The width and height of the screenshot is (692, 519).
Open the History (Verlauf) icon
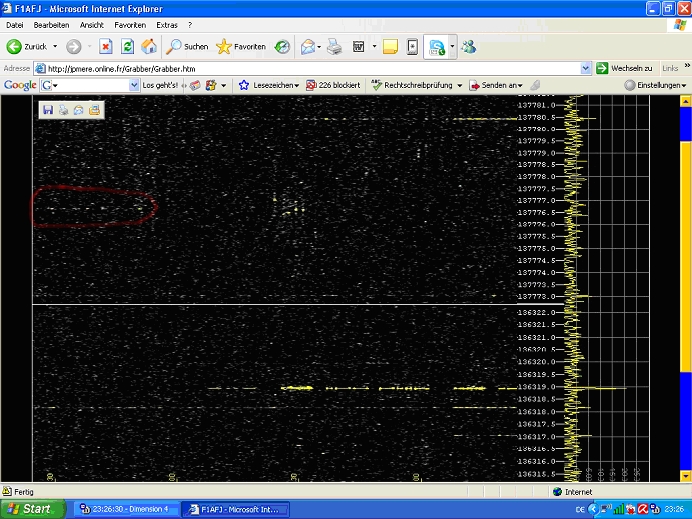tap(283, 46)
